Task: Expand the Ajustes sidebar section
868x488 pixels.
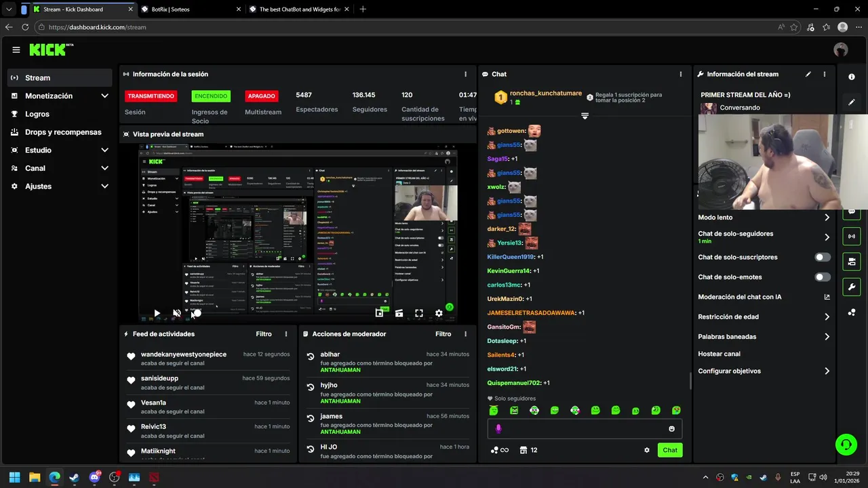Action: click(60, 186)
